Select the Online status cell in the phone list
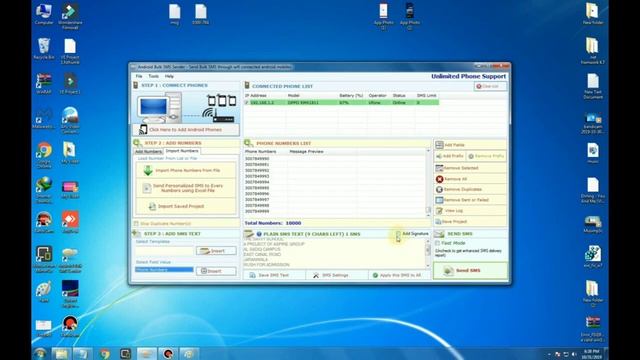Screen dimensions: 640x360 [399, 103]
